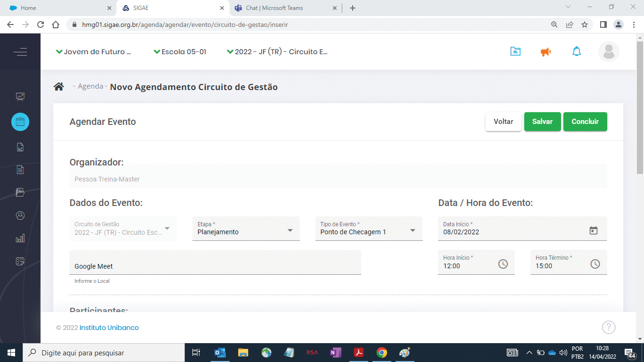Click the blue messages folder header icon
The image size is (644, 362).
[x=515, y=51]
